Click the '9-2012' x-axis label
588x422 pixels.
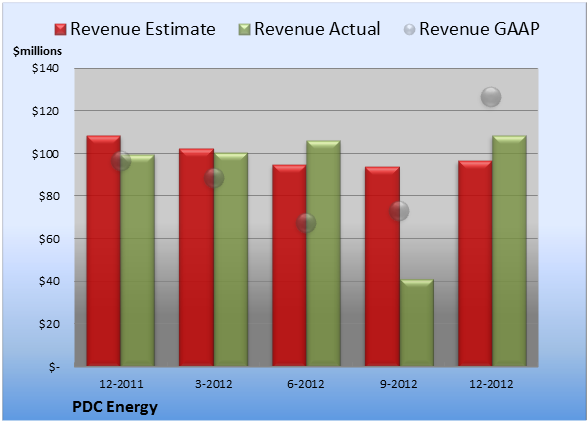click(398, 384)
